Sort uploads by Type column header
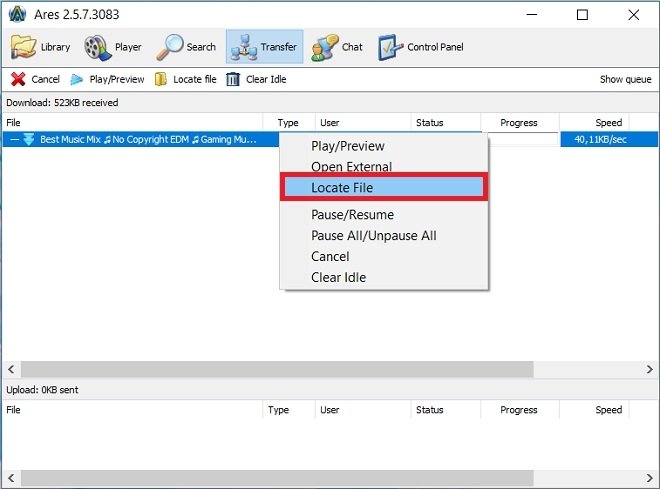Screen dimensions: 660x489 (288, 409)
